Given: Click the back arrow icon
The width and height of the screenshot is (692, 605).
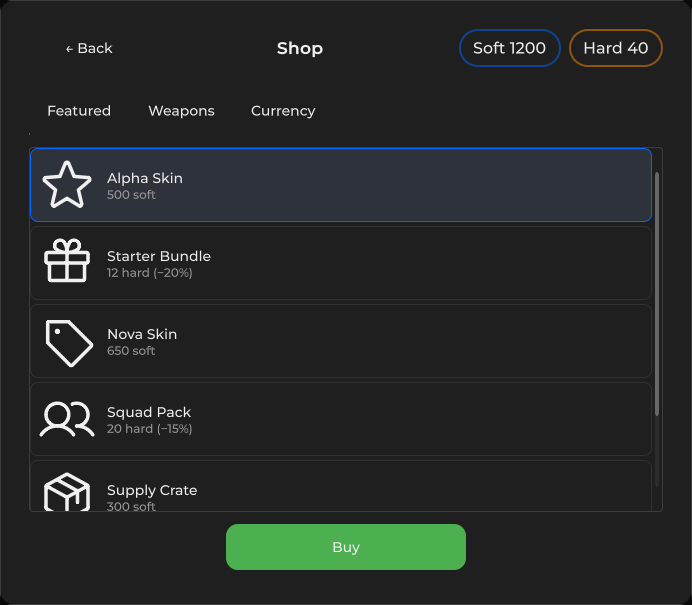Looking at the screenshot, I should (69, 49).
